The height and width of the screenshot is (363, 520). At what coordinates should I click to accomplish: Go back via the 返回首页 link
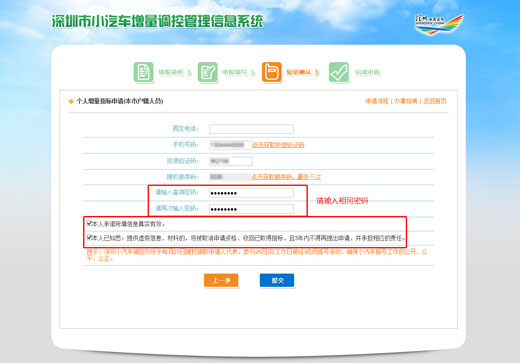435,101
